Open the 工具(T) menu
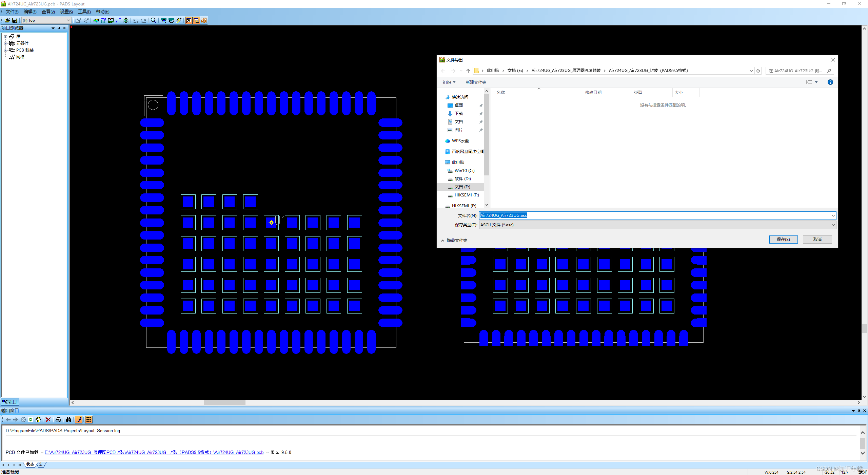The height and width of the screenshot is (475, 868). [84, 12]
